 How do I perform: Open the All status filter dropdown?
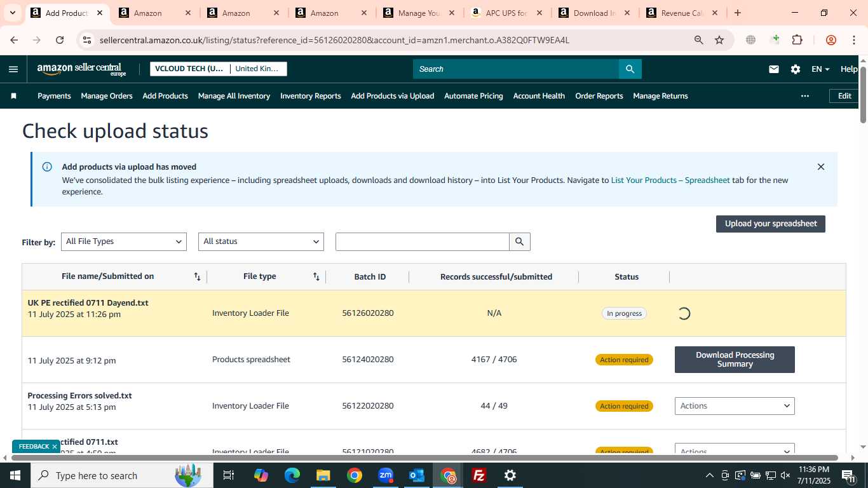click(x=261, y=241)
